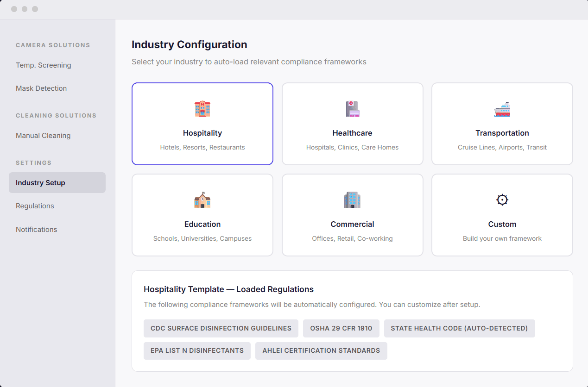Choose the Transportation industry card label
588x387 pixels.
pos(502,133)
